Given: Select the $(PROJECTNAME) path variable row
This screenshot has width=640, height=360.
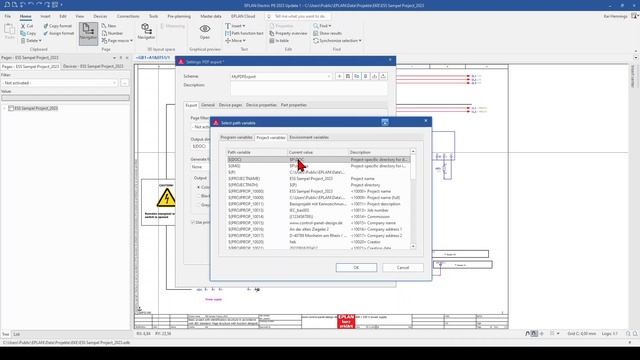Looking at the screenshot, I should click(x=318, y=178).
